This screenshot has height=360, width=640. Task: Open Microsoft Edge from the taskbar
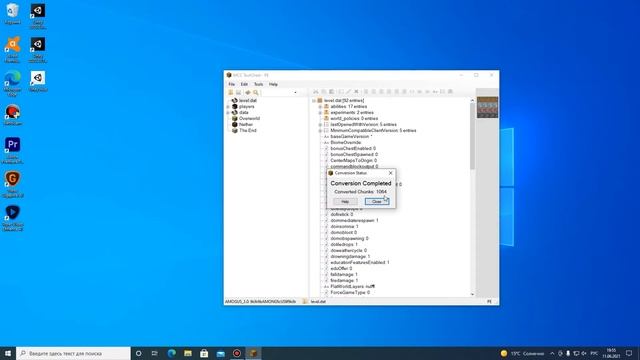tap(171, 353)
